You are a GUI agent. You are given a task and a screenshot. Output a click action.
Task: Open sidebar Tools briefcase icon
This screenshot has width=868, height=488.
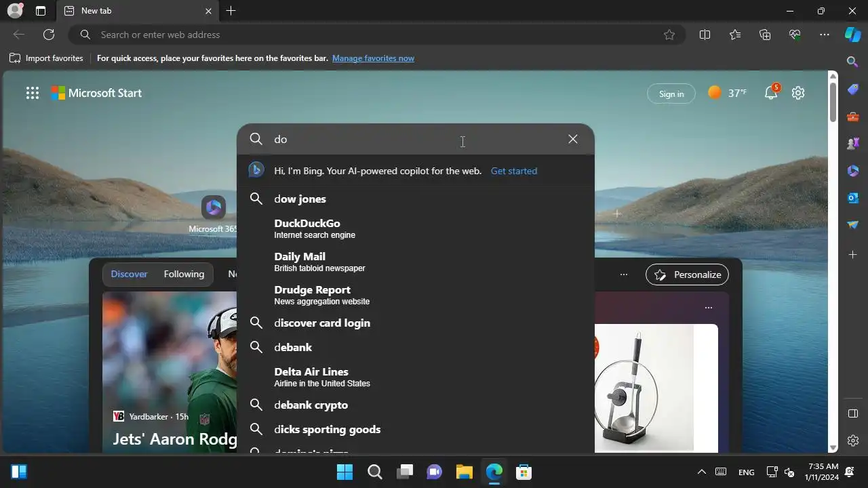click(853, 117)
